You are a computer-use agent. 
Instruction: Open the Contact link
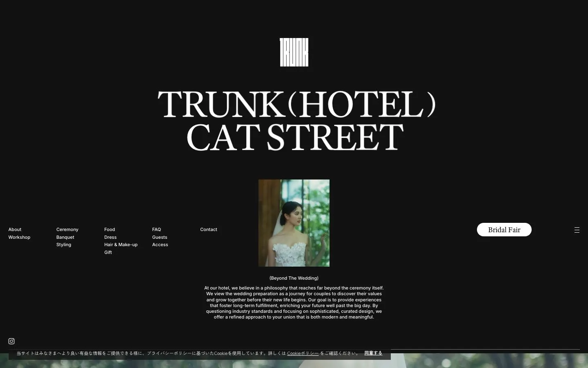(x=209, y=229)
